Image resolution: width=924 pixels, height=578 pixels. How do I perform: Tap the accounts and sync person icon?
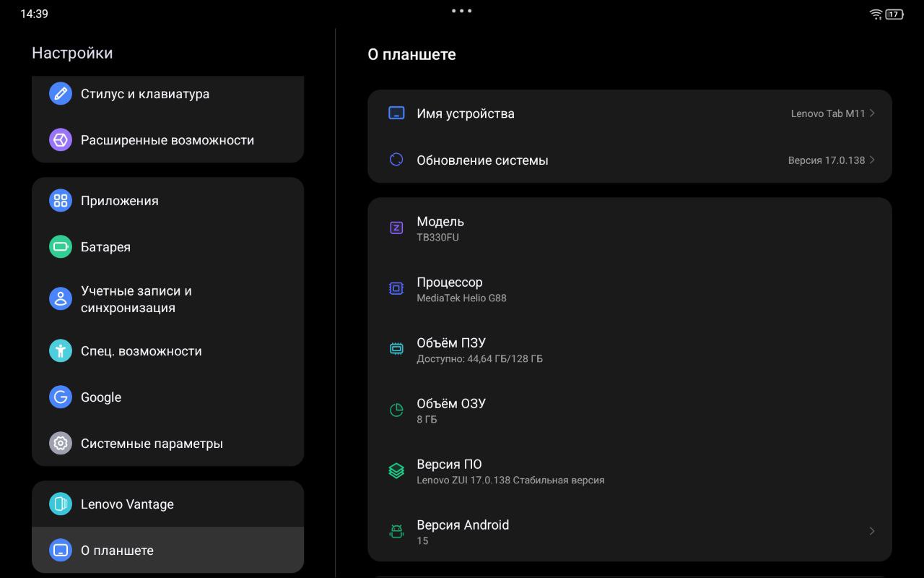click(61, 298)
